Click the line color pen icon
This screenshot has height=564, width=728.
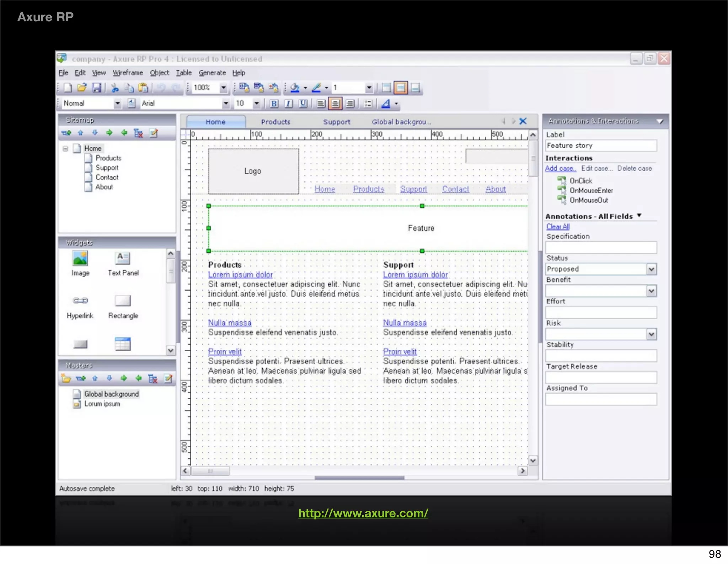point(316,87)
